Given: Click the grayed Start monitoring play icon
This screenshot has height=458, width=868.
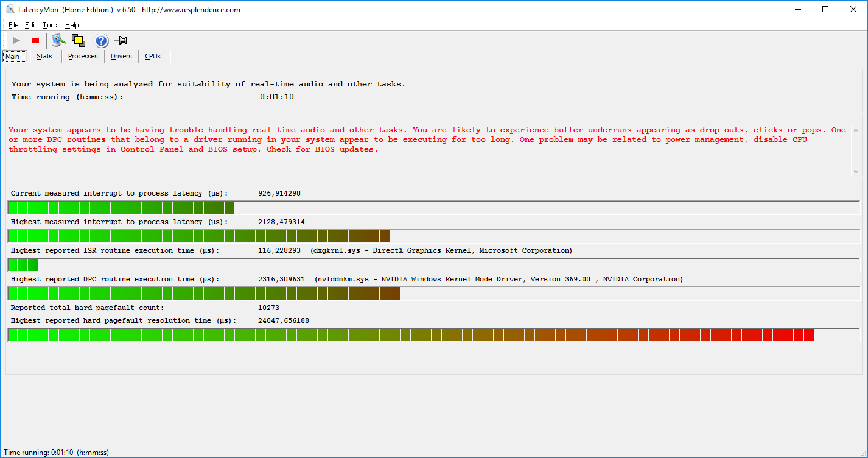Looking at the screenshot, I should pos(16,41).
